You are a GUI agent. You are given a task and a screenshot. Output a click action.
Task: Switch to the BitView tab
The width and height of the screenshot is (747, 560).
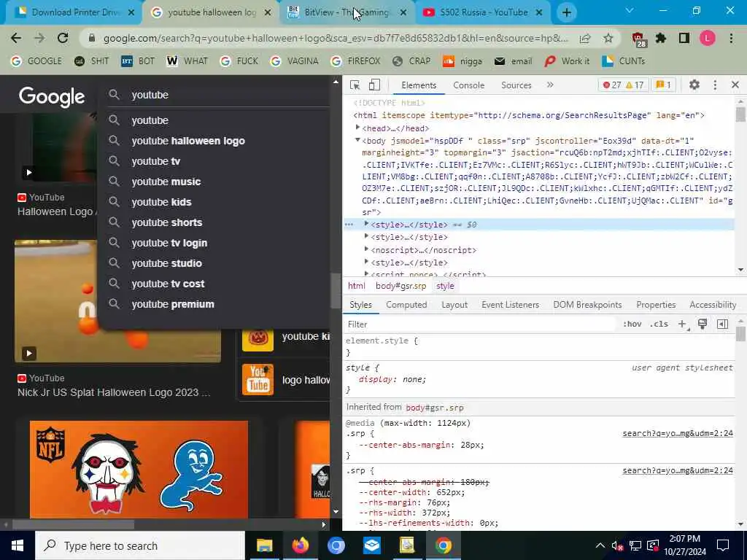(x=348, y=12)
